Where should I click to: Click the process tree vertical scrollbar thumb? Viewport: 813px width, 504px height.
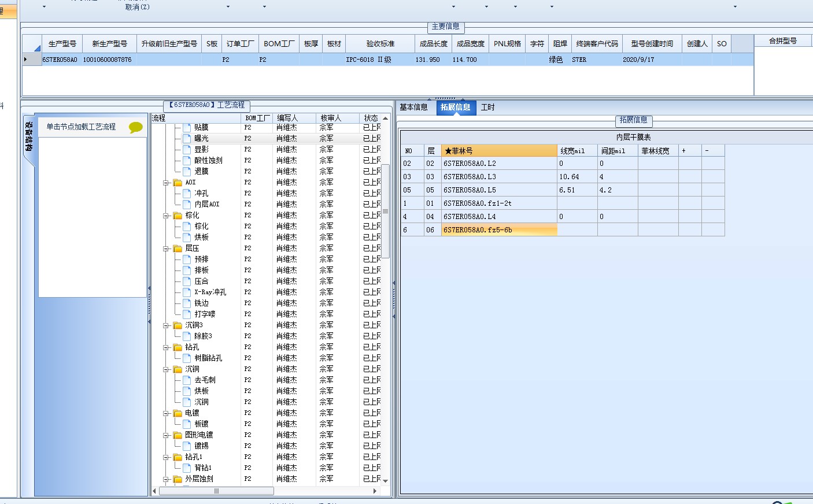tap(386, 212)
